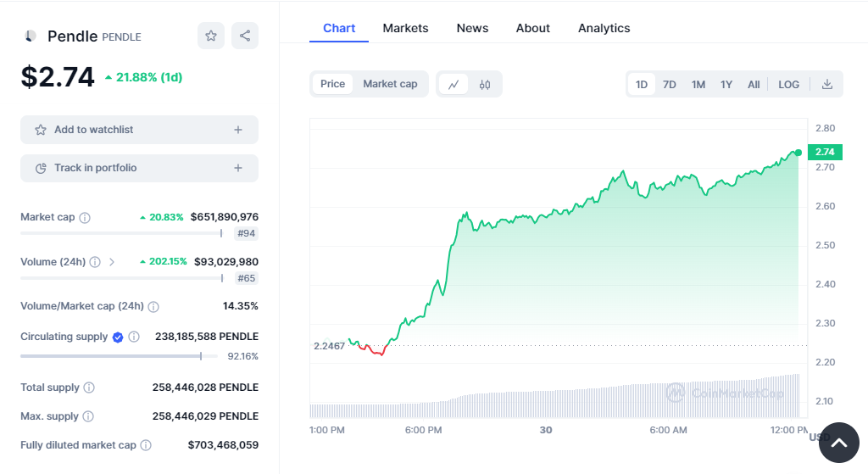
Task: Show Fully diluted market cap info
Action: pos(146,445)
